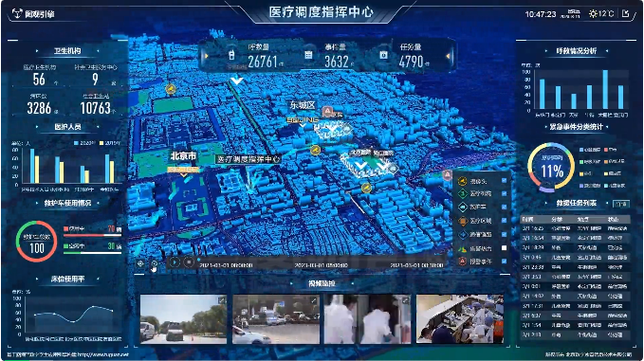The height and width of the screenshot is (361, 644).
Task: Click the crosshair pan icon below the map
Action: click(x=140, y=263)
